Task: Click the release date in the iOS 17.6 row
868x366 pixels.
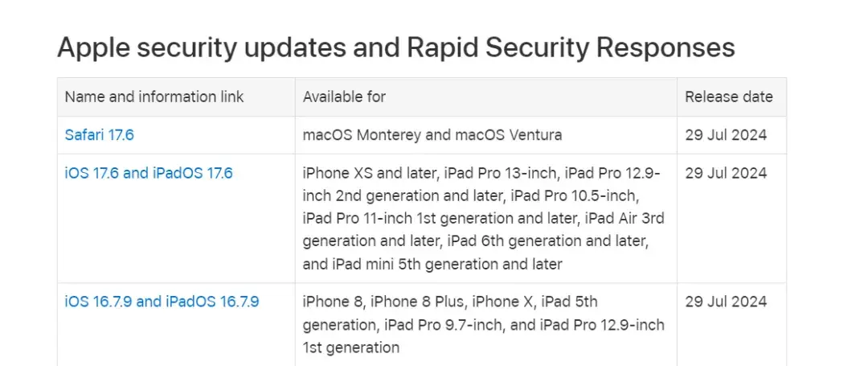Action: click(x=726, y=173)
